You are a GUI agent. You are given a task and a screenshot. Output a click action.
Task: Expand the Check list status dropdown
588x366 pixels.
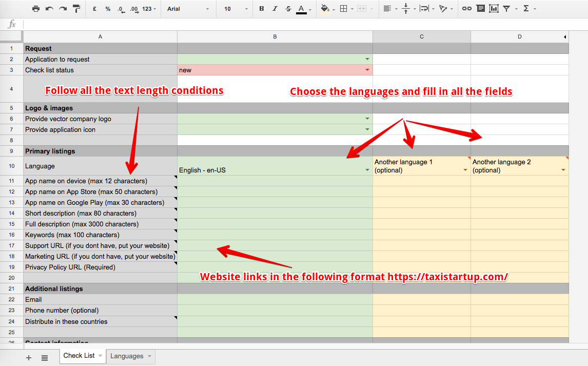click(367, 70)
